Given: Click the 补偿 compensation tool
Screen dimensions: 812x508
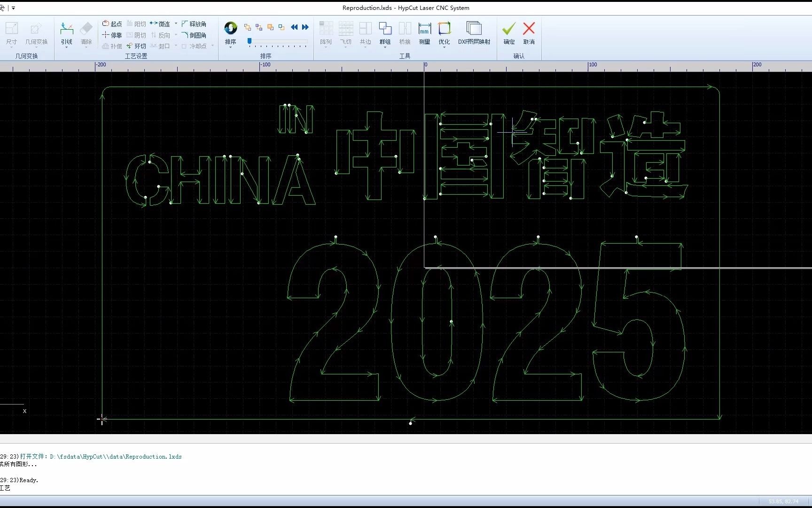Looking at the screenshot, I should pyautogui.click(x=112, y=46).
